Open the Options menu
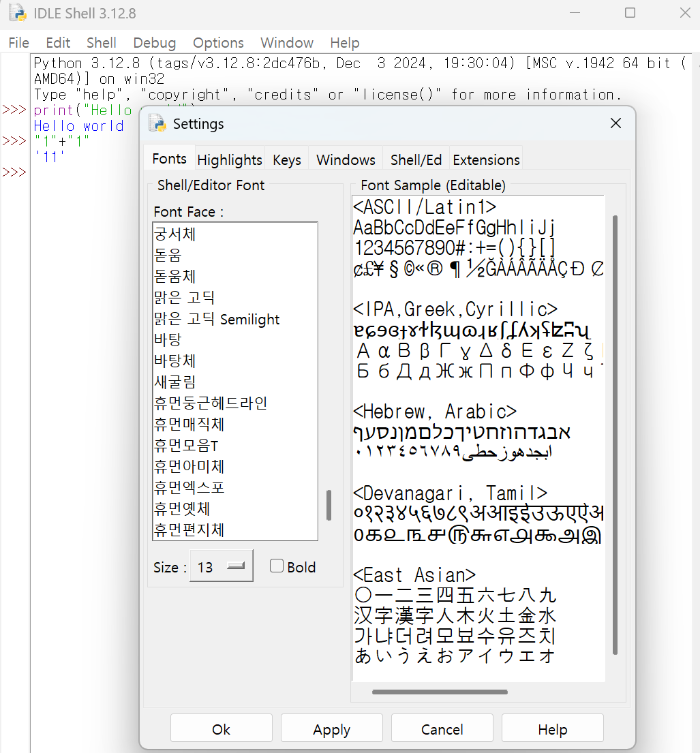 [x=218, y=43]
